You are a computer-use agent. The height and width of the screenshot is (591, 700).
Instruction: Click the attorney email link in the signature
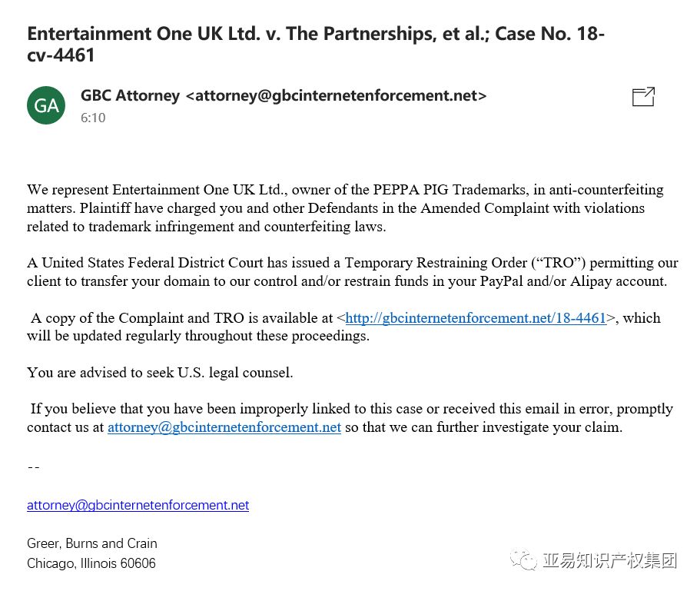138,505
